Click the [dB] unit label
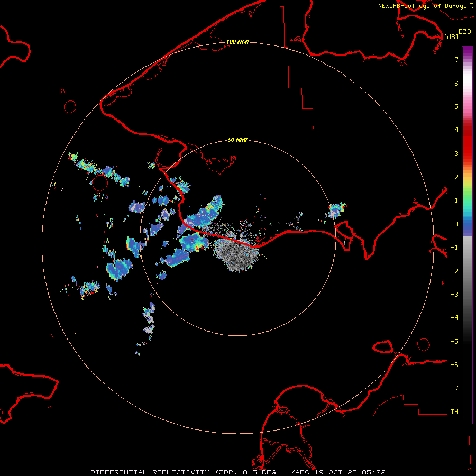Image resolution: width=476 pixels, height=476 pixels. pos(451,36)
